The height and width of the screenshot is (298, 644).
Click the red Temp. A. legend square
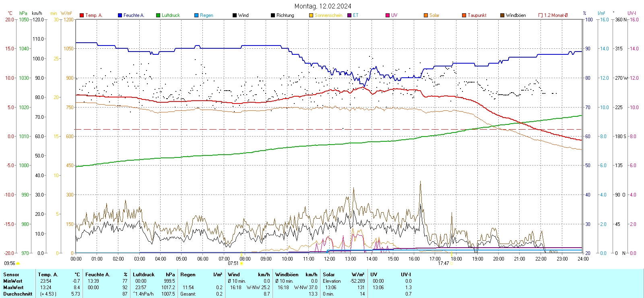[82, 15]
